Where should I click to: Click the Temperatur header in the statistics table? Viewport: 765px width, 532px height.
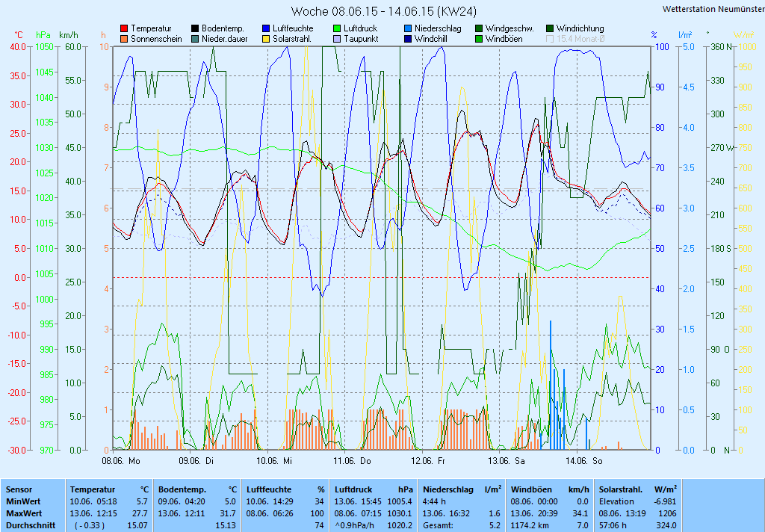tap(93, 489)
